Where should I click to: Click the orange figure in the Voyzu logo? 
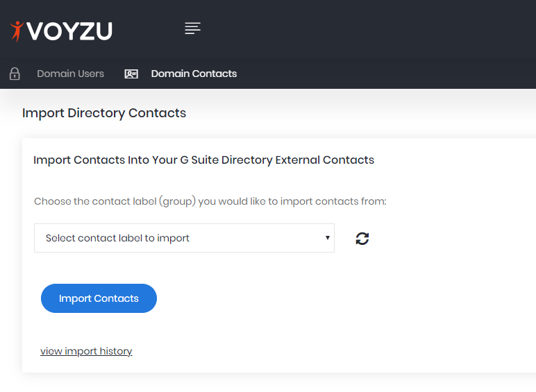coord(17,31)
